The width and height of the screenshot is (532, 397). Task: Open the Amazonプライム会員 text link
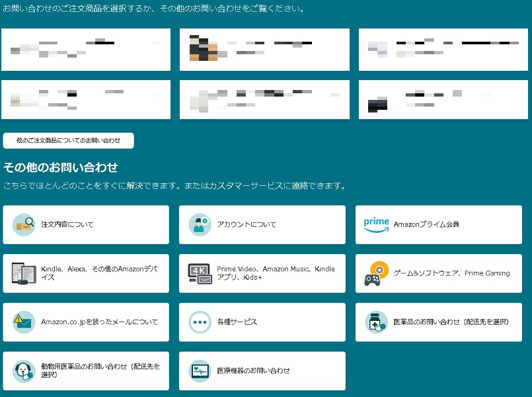pos(426,225)
